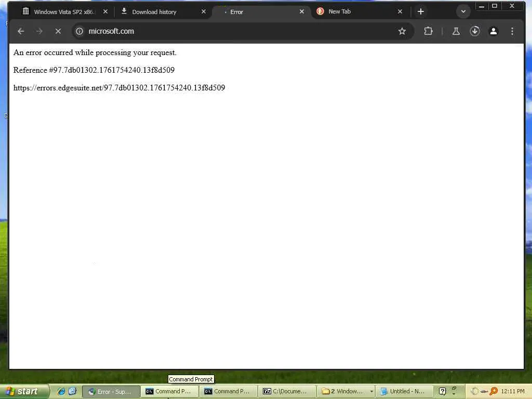Open first Command Prompt taskbar button
The height and width of the screenshot is (399, 532).
(x=170, y=392)
